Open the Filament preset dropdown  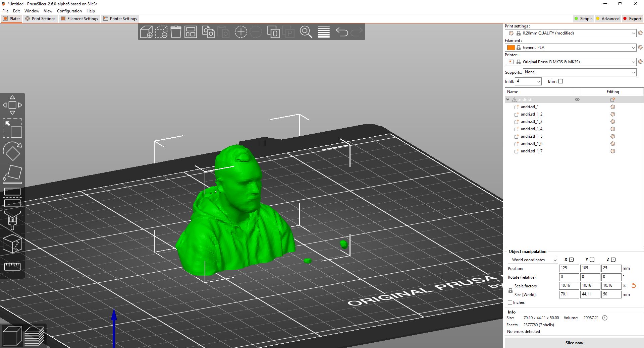click(x=570, y=48)
